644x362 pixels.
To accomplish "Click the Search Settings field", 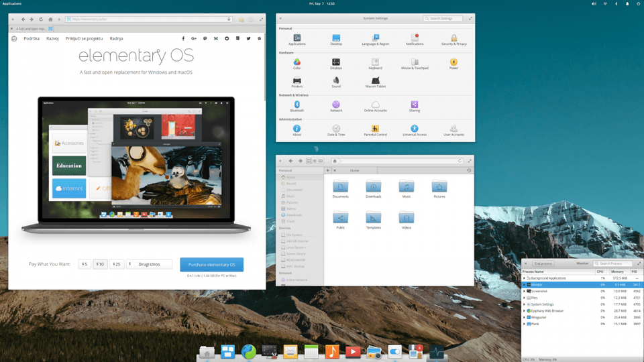I will pyautogui.click(x=443, y=19).
